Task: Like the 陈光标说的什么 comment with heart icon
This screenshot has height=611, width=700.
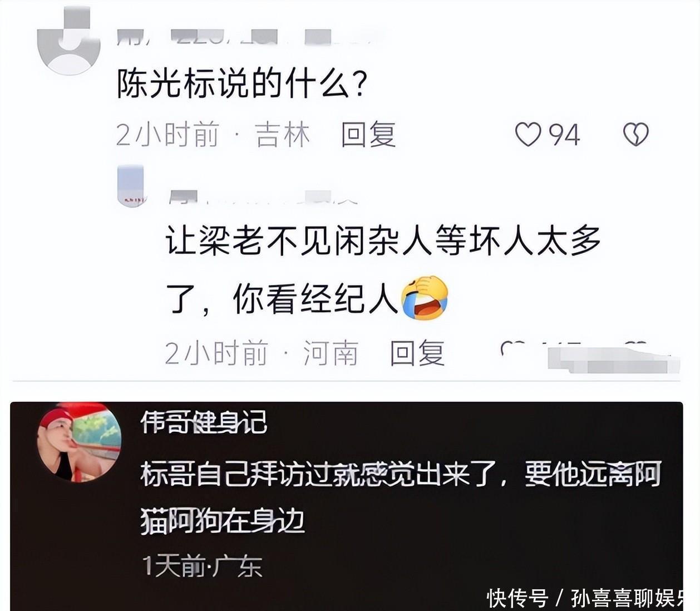Action: (528, 135)
